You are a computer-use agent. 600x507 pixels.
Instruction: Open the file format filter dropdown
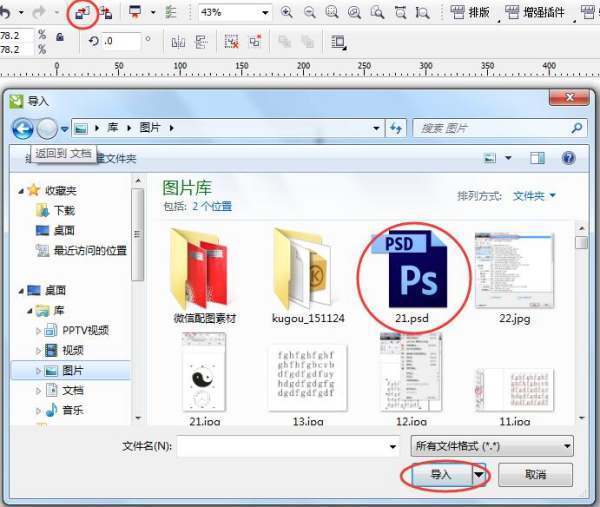click(x=567, y=446)
